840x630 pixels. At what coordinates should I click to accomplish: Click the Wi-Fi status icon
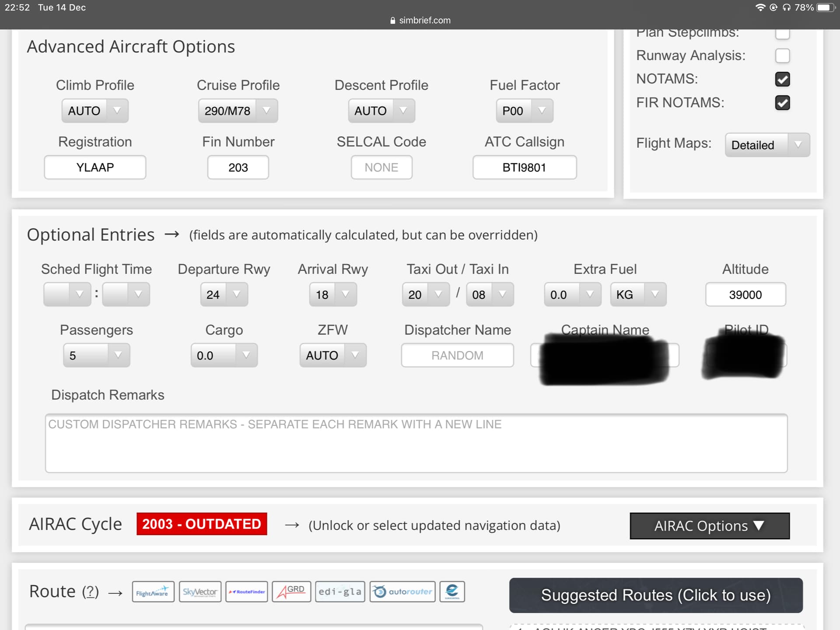[x=760, y=7]
